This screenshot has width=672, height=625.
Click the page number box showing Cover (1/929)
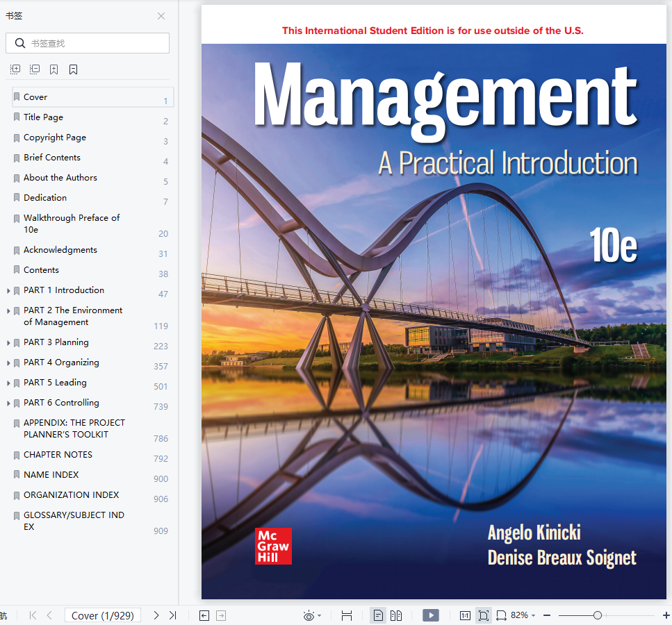[103, 615]
